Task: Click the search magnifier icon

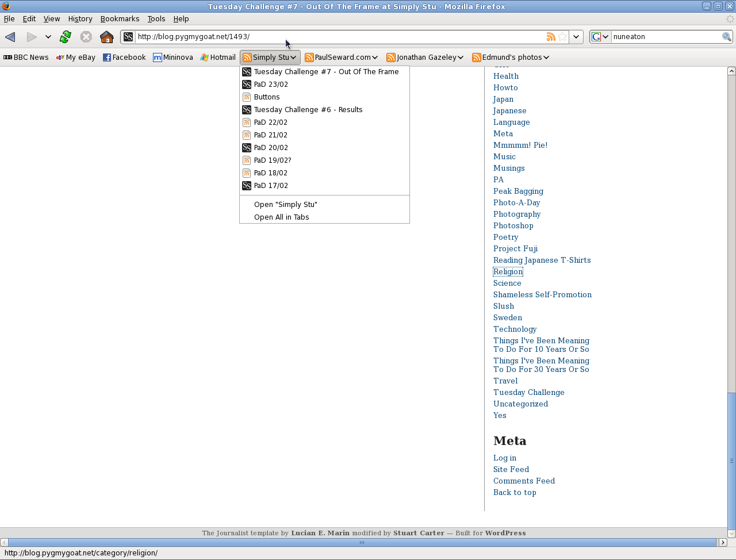Action: (x=727, y=37)
